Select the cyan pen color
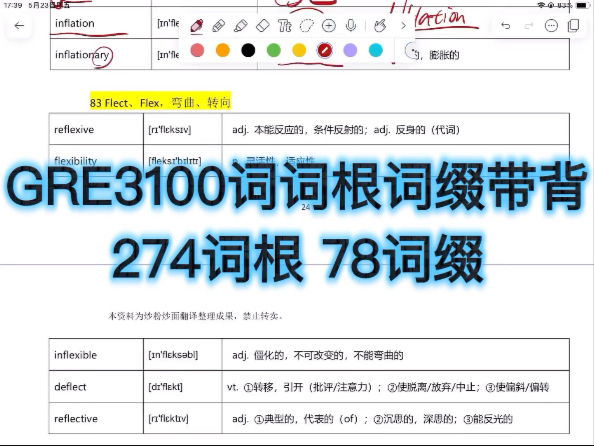 pos(376,50)
